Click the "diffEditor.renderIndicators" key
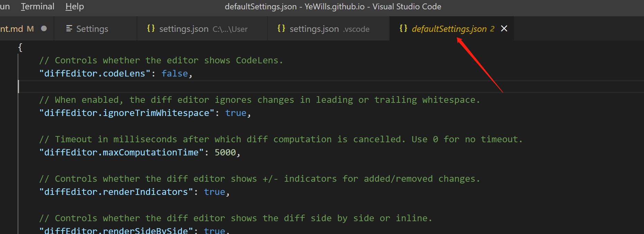This screenshot has width=644, height=234. [116, 192]
